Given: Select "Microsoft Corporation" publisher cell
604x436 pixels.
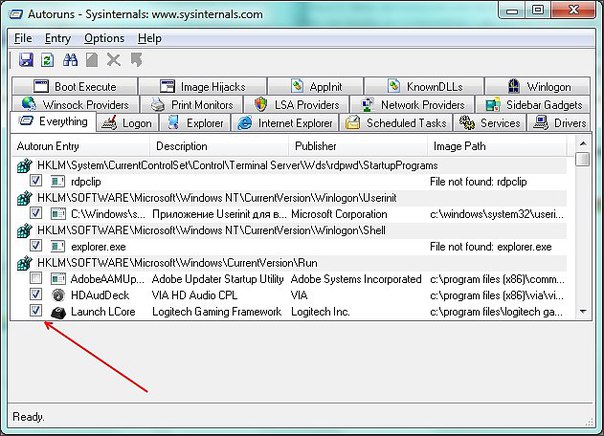Looking at the screenshot, I should point(339,214).
